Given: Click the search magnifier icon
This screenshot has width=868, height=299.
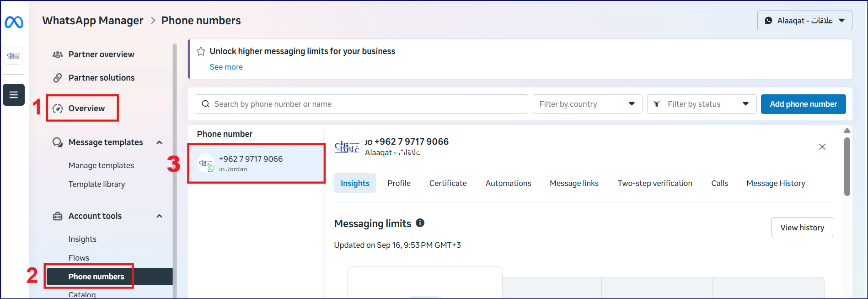Looking at the screenshot, I should pyautogui.click(x=206, y=104).
